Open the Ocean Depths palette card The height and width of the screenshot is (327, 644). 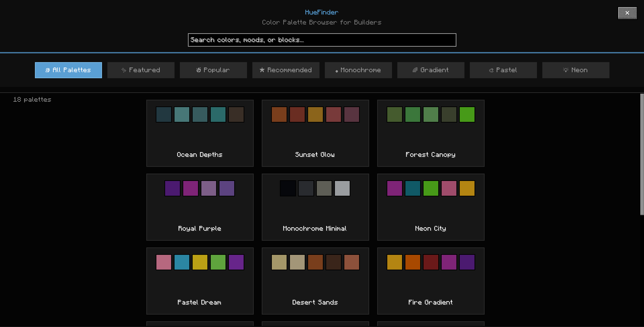(x=200, y=133)
